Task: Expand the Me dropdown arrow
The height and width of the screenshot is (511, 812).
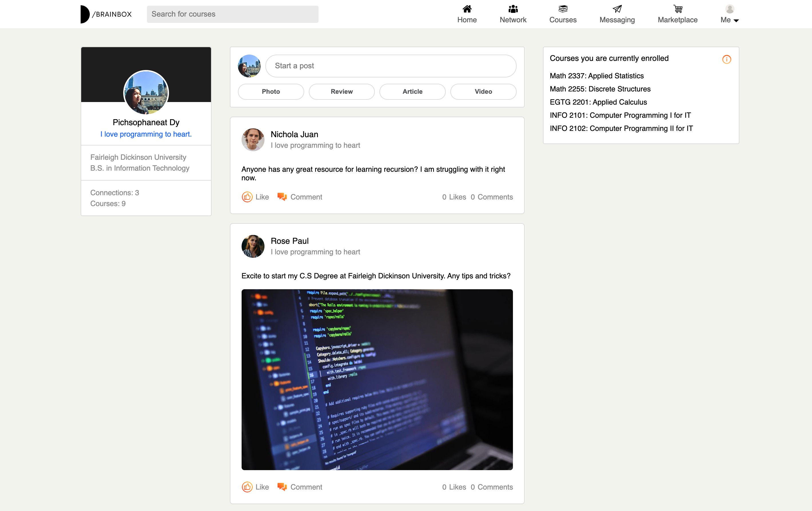Action: point(737,21)
